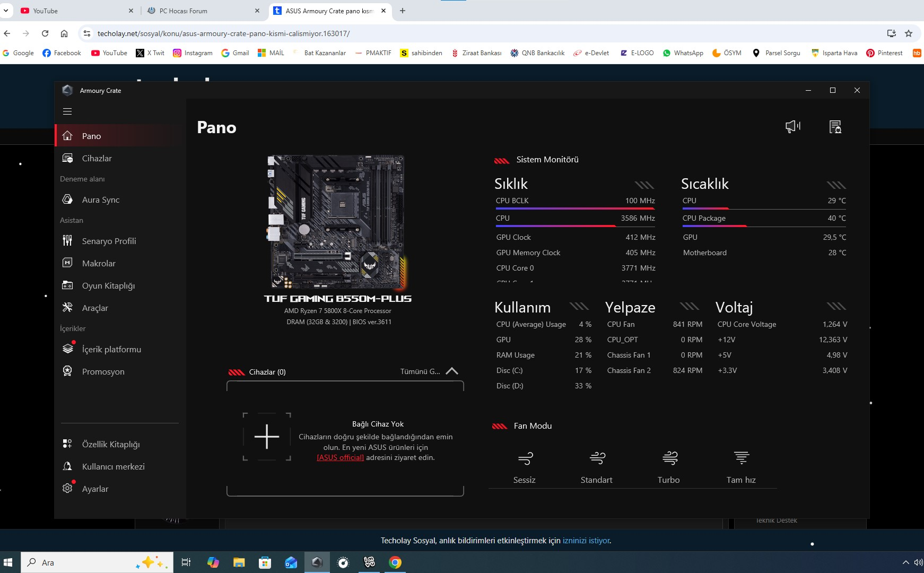Click the techolay.net address bar
This screenshot has width=924, height=573.
477,33
